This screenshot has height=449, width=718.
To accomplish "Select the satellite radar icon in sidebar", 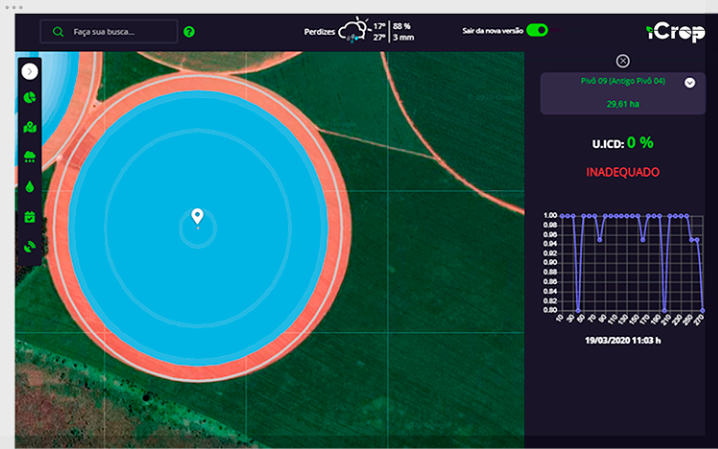I will coord(30,246).
